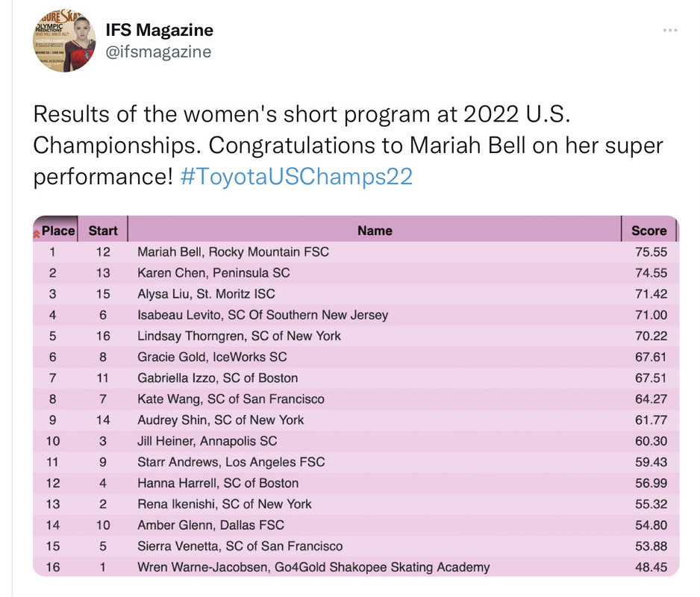The width and height of the screenshot is (700, 597).
Task: Click the IFS Magazine display name
Action: coord(160,30)
